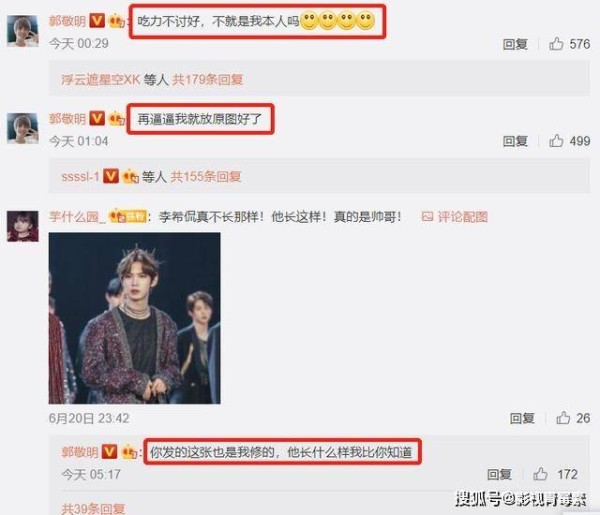Reply to the 今天 05:17 nested comment
600x515 pixels.
coord(499,474)
